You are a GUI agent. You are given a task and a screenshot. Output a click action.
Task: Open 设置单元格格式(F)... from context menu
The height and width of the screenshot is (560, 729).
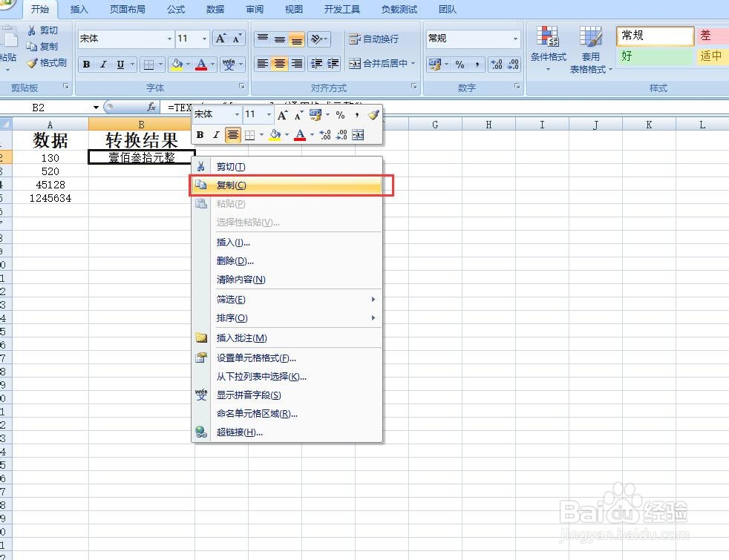(287, 358)
